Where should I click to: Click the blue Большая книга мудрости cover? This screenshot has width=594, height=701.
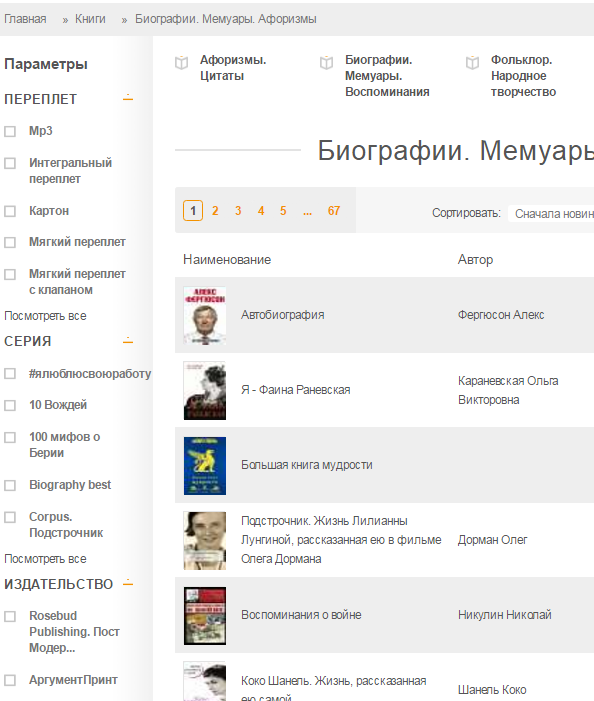coord(205,466)
